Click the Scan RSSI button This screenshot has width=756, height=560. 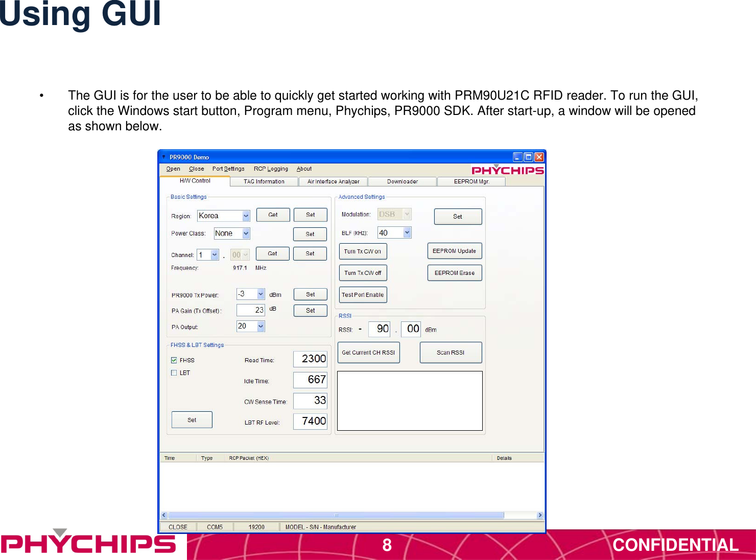pos(450,352)
